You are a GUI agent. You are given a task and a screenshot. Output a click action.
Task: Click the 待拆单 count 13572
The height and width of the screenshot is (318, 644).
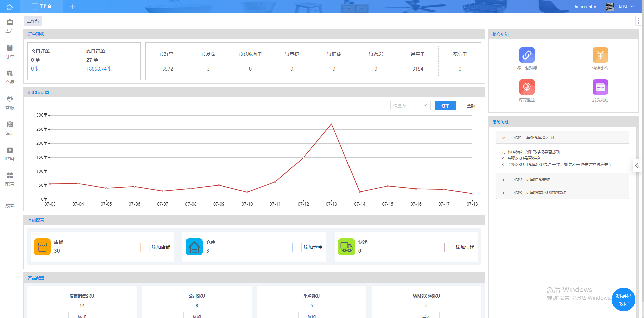point(166,69)
